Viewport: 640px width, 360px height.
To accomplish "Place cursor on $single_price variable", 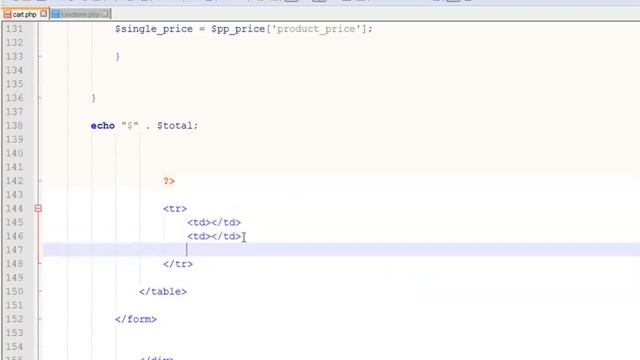I will [x=154, y=29].
